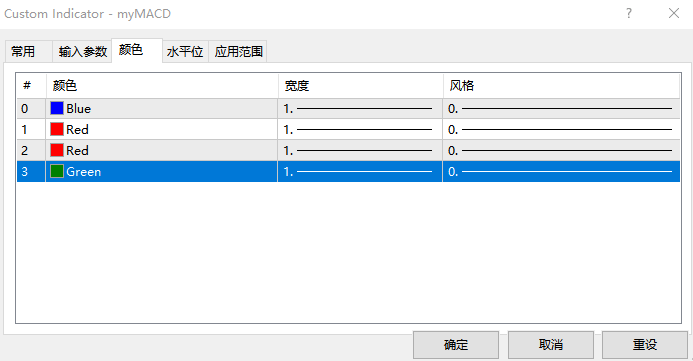Click the Green color swatch in row 3
This screenshot has width=693, height=361.
pos(57,171)
